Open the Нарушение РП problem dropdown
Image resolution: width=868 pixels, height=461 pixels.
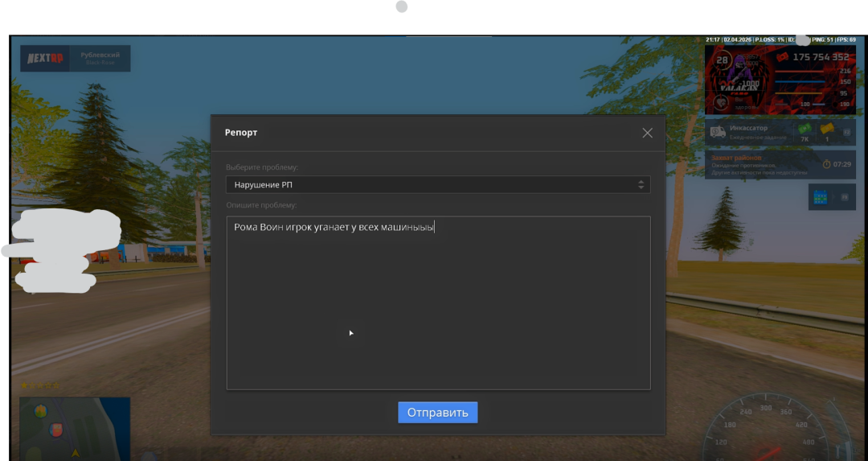437,185
